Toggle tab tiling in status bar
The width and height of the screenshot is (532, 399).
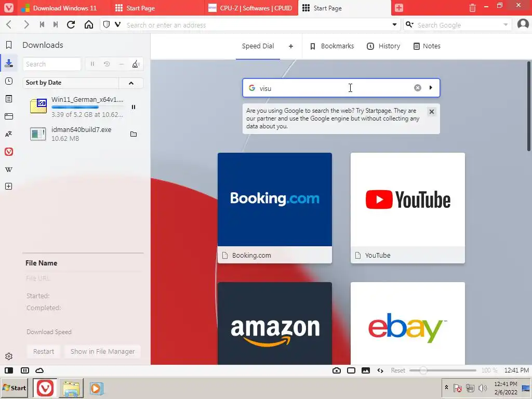click(x=25, y=370)
